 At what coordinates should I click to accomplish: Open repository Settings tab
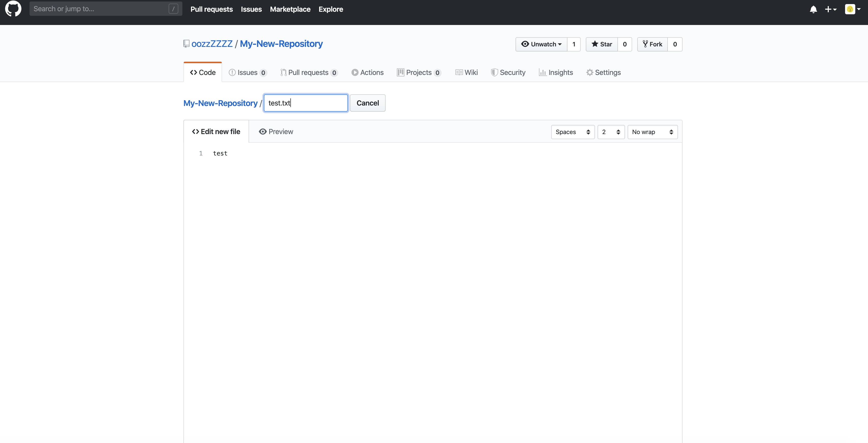[603, 72]
